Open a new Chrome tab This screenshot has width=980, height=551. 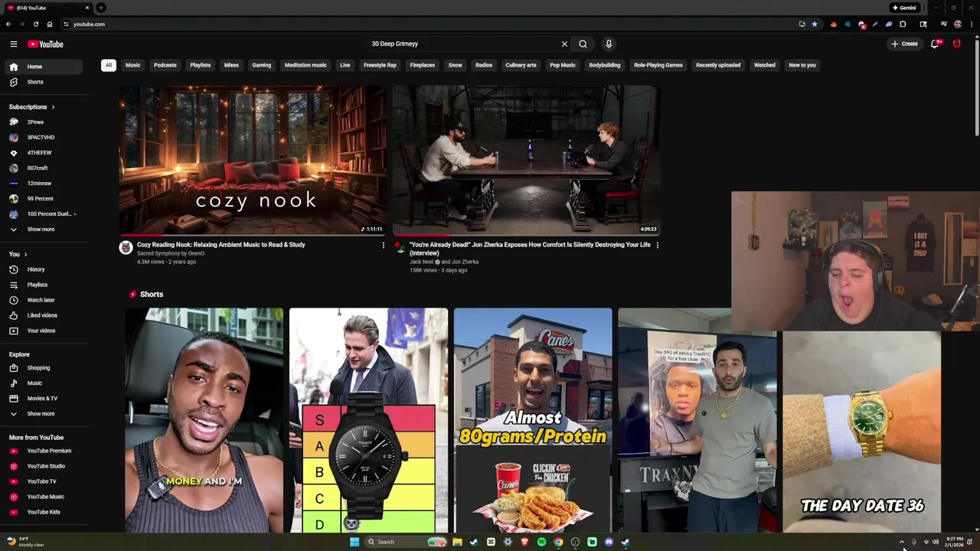pos(101,8)
